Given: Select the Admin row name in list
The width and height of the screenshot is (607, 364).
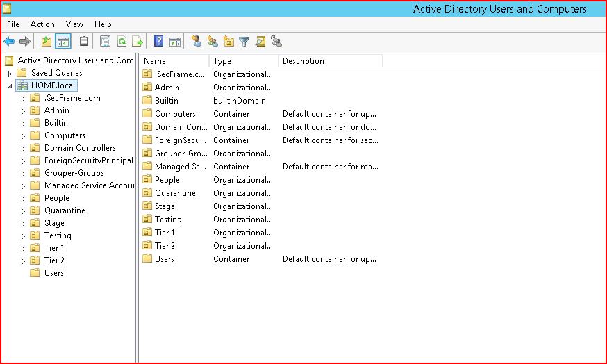Looking at the screenshot, I should (x=167, y=87).
